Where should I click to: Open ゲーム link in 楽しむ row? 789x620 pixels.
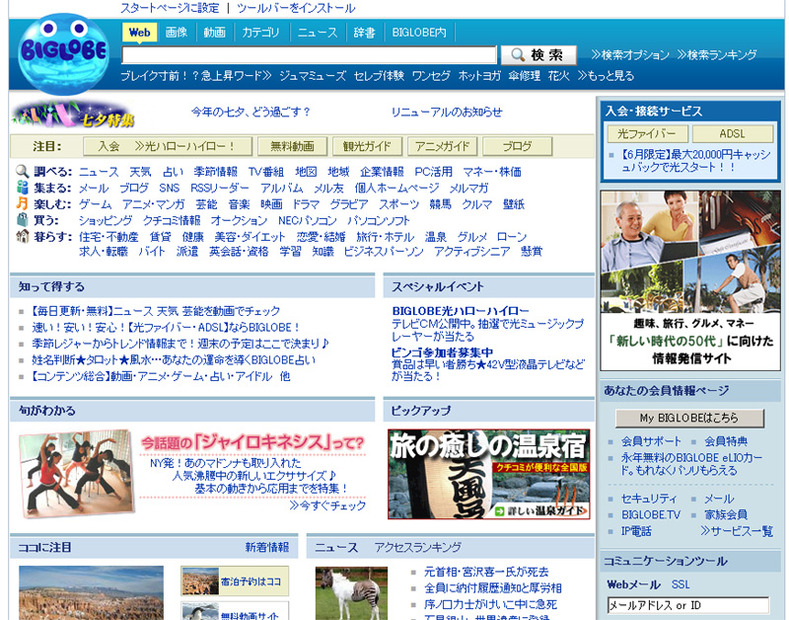[95, 204]
